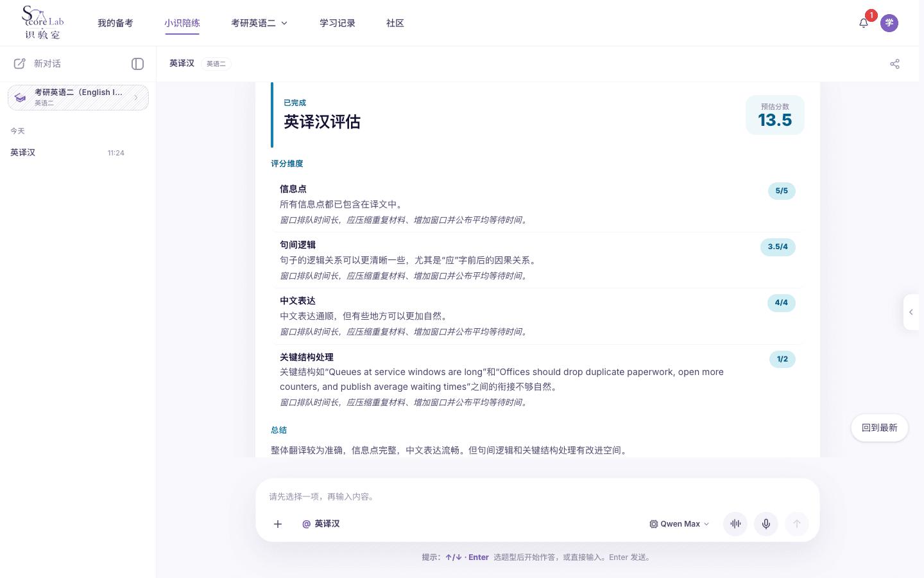Click the new conversation edit icon
This screenshot has width=924, height=578.
tap(20, 64)
